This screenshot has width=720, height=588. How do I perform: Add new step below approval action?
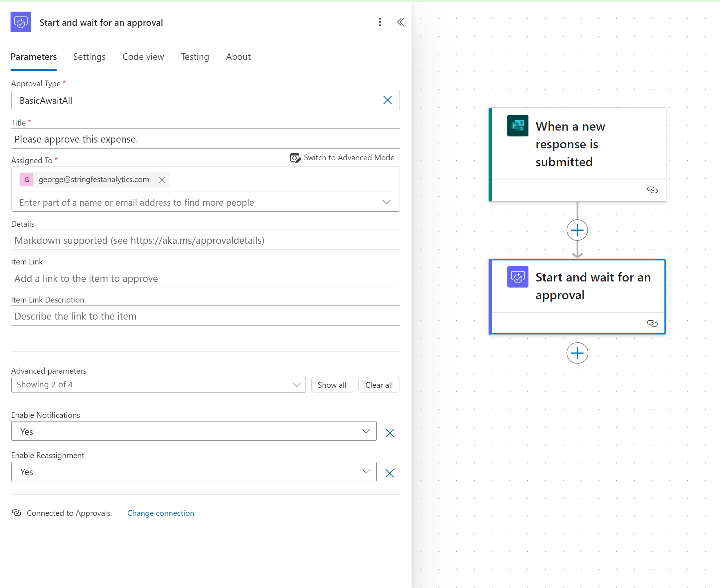click(577, 353)
